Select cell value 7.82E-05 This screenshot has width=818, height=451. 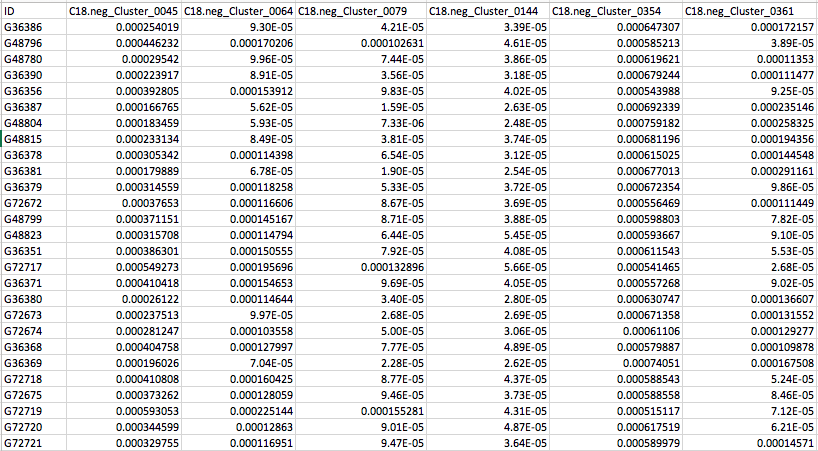pyautogui.click(x=750, y=219)
